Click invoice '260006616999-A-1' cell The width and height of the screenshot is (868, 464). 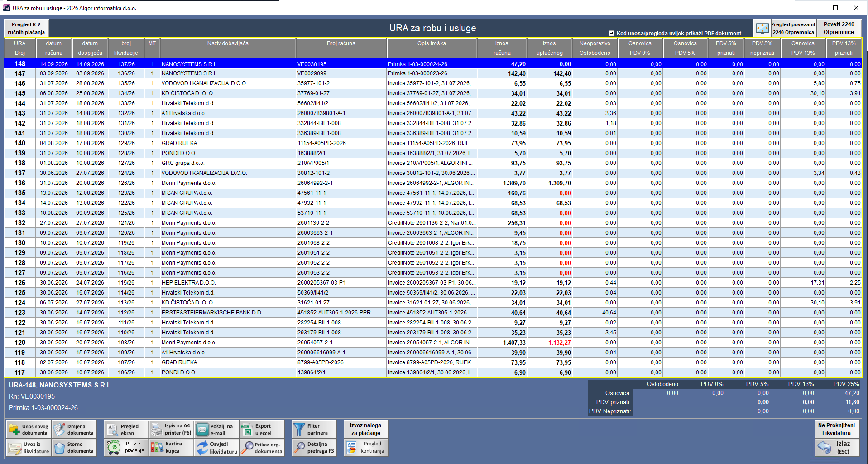pyautogui.click(x=341, y=353)
